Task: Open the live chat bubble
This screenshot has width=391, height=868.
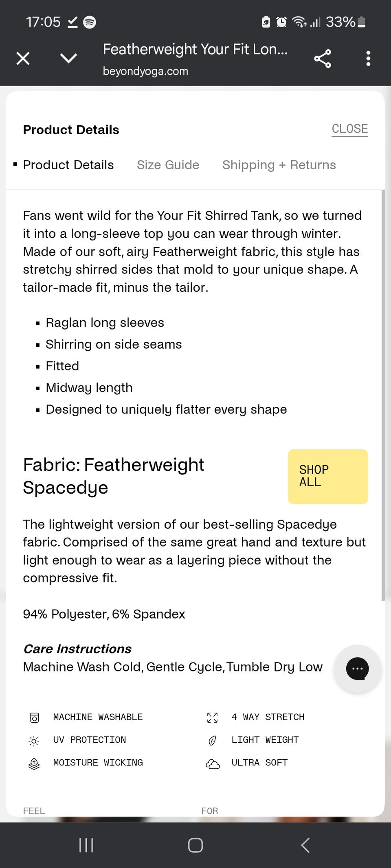Action: pyautogui.click(x=357, y=669)
